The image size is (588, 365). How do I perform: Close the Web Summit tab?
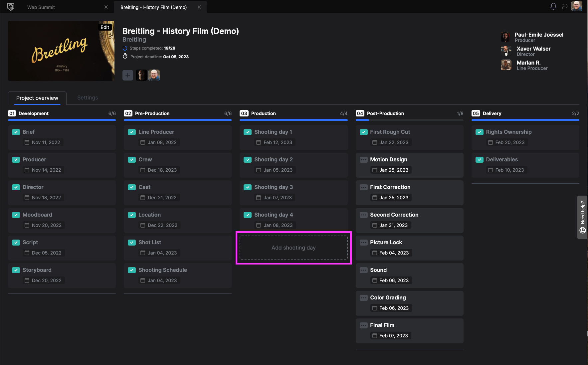pos(106,7)
